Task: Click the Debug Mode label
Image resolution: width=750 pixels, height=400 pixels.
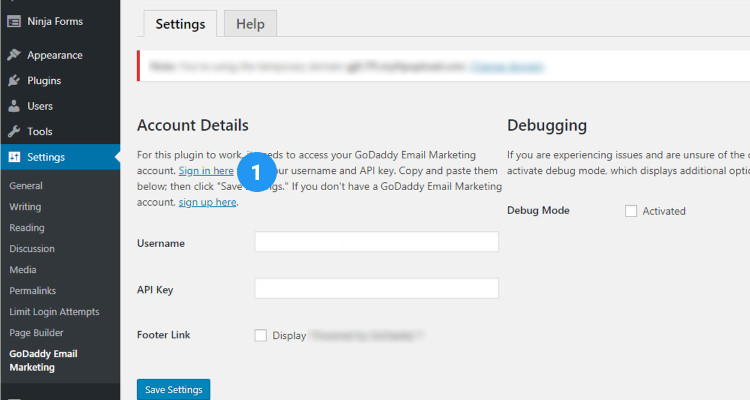Action: click(x=538, y=211)
